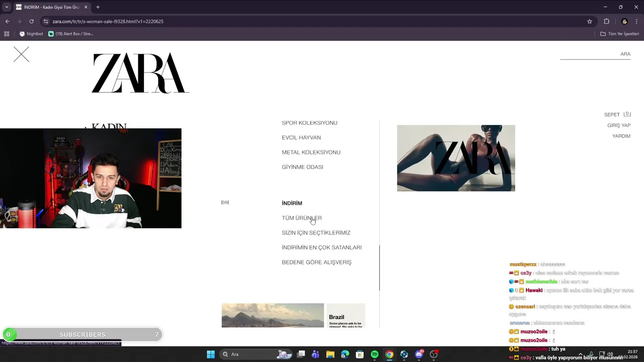Click GİRİŞ YAP to log in
This screenshot has height=362, width=644.
[619, 125]
